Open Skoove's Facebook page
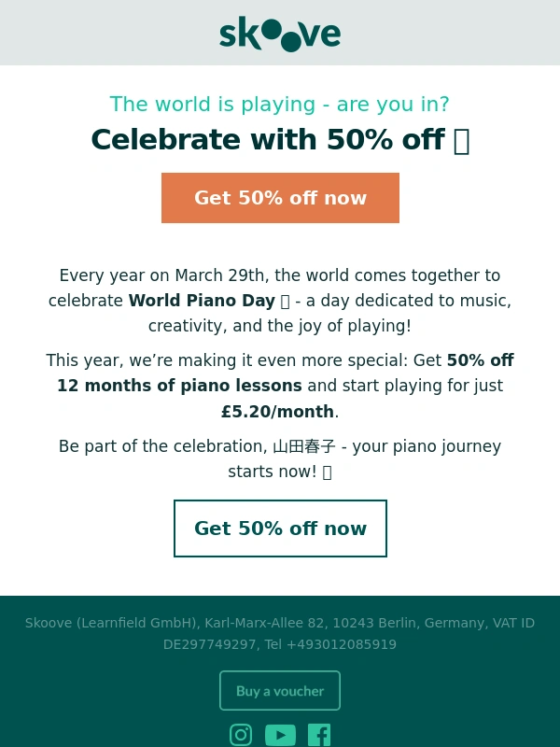 [319, 735]
